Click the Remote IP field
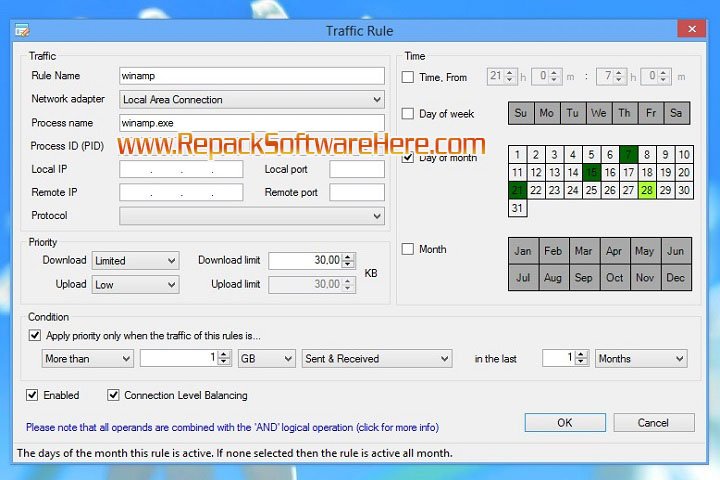 coord(181,192)
